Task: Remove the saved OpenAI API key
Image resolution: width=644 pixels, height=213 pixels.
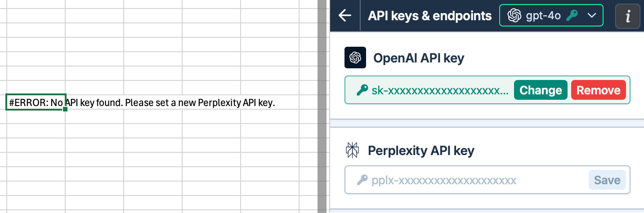Action: pos(598,90)
